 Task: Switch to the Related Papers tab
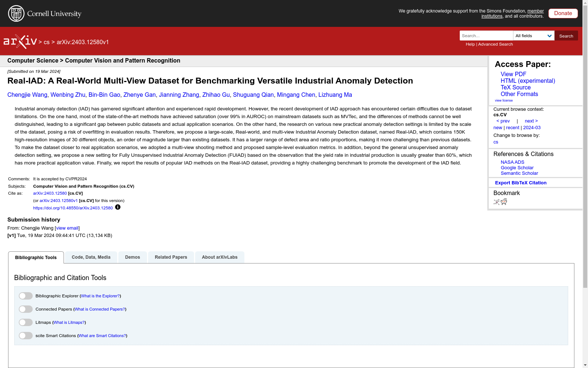coord(171,257)
